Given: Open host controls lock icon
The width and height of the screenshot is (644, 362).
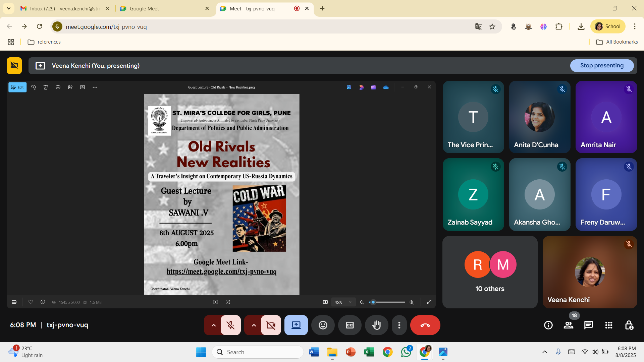Looking at the screenshot, I should point(629,325).
